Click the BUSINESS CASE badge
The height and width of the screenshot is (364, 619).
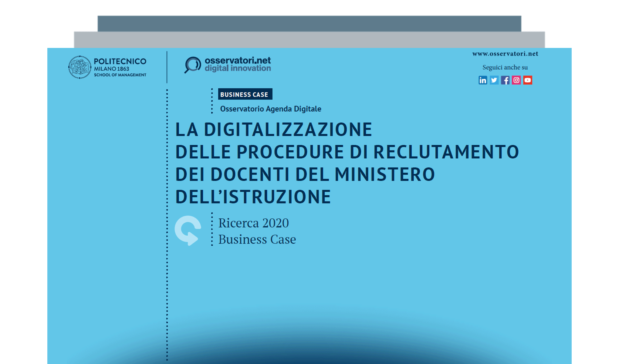click(245, 94)
